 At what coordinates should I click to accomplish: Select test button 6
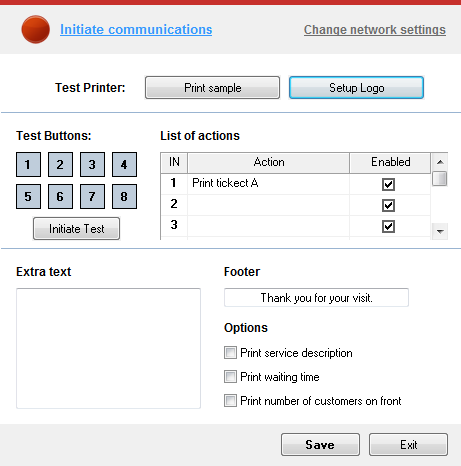(60, 196)
